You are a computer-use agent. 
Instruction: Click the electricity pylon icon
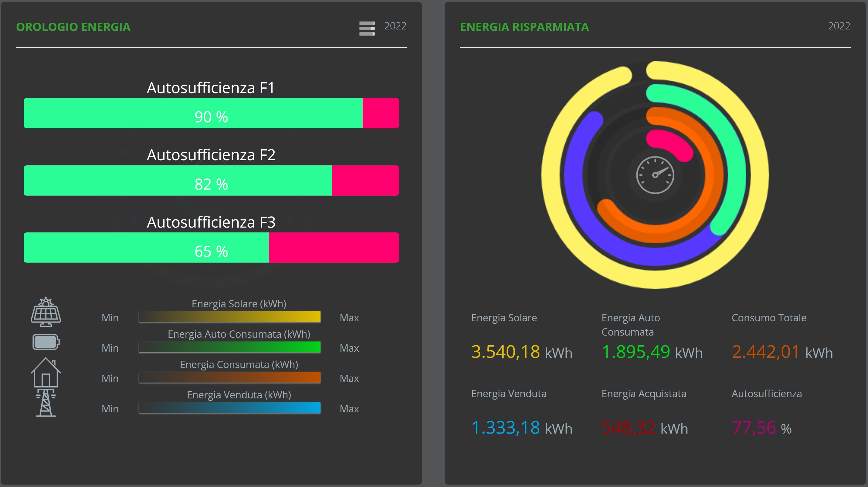click(46, 403)
